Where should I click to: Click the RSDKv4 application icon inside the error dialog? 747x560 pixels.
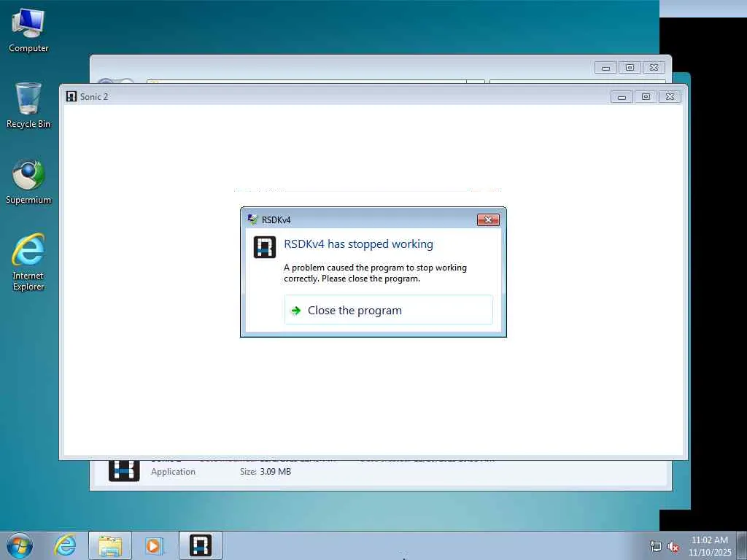[265, 247]
